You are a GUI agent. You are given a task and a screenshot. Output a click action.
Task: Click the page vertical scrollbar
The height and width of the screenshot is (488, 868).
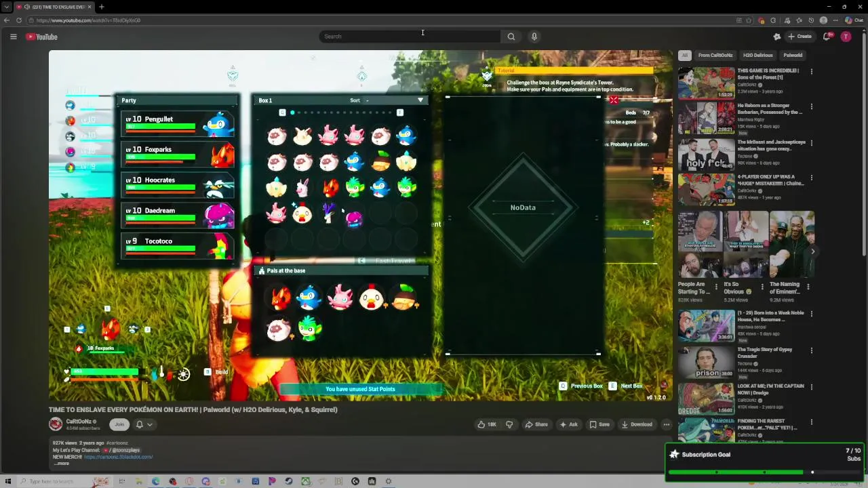[x=865, y=142]
